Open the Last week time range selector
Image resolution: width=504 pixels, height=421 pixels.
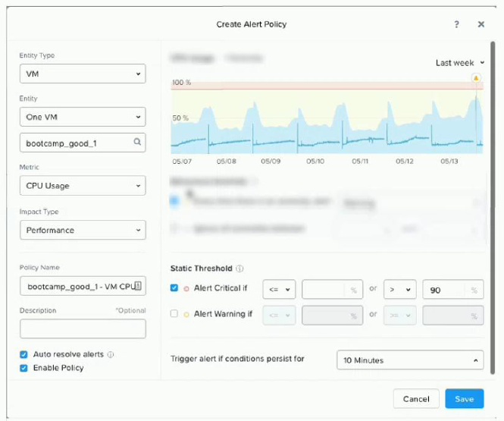[x=460, y=63]
